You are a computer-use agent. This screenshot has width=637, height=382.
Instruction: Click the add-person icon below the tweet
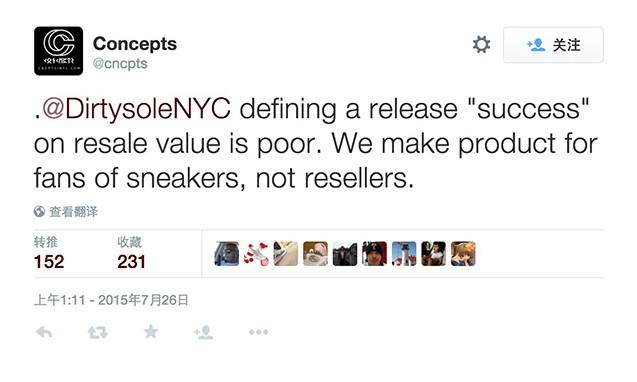[204, 332]
